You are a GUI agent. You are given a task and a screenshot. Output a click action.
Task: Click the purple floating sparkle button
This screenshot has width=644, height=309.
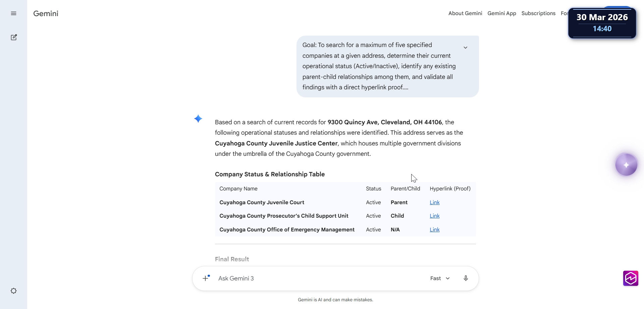click(x=626, y=165)
